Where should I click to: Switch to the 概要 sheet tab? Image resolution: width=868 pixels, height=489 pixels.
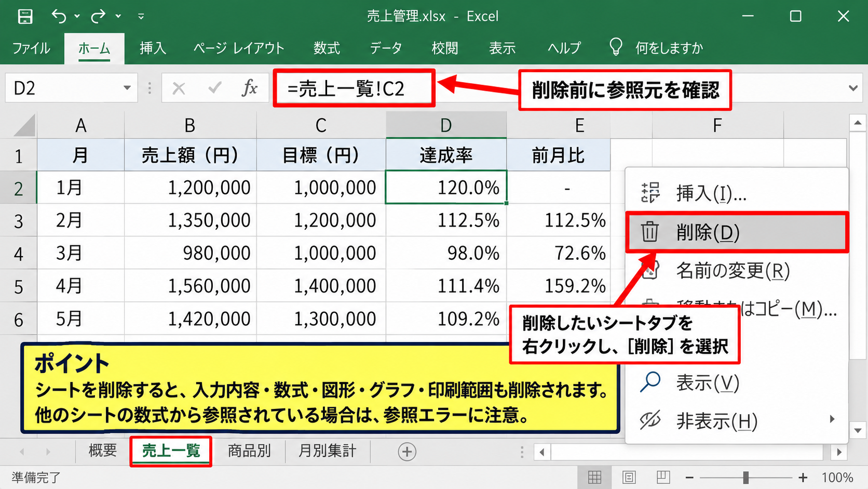(103, 451)
